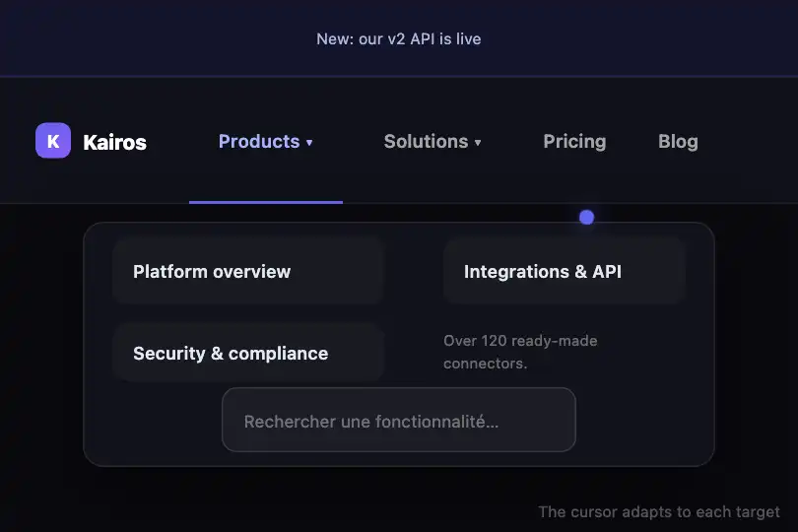
Task: Expand the Solutions dropdown arrow
Action: [x=478, y=143]
